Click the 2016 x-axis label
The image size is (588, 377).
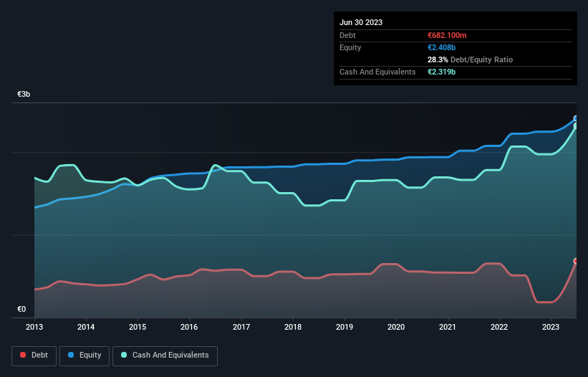(x=189, y=327)
